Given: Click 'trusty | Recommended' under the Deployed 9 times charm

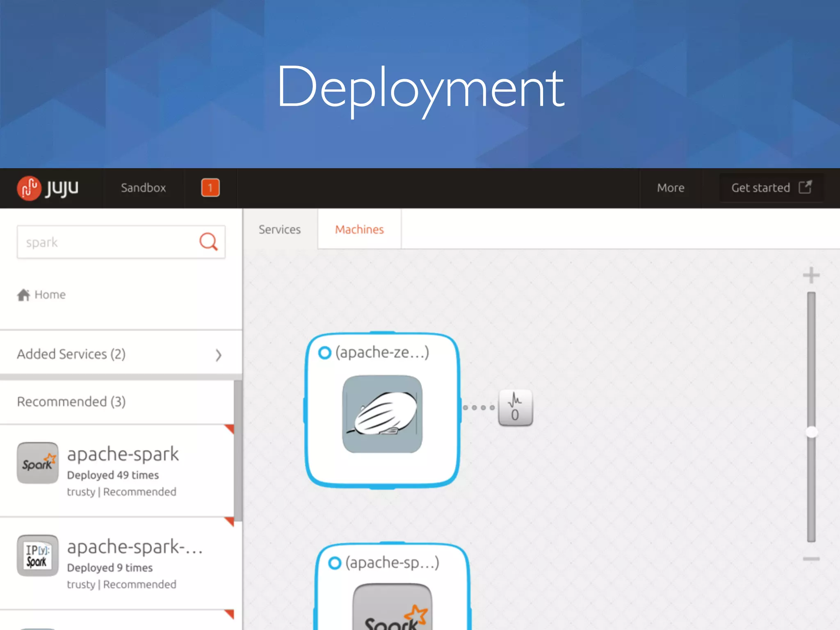Looking at the screenshot, I should tap(122, 584).
